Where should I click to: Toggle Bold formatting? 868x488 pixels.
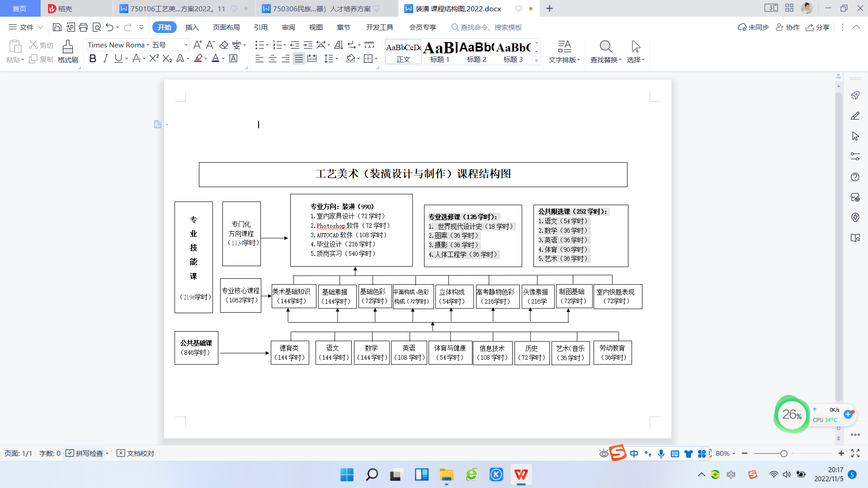(x=93, y=58)
